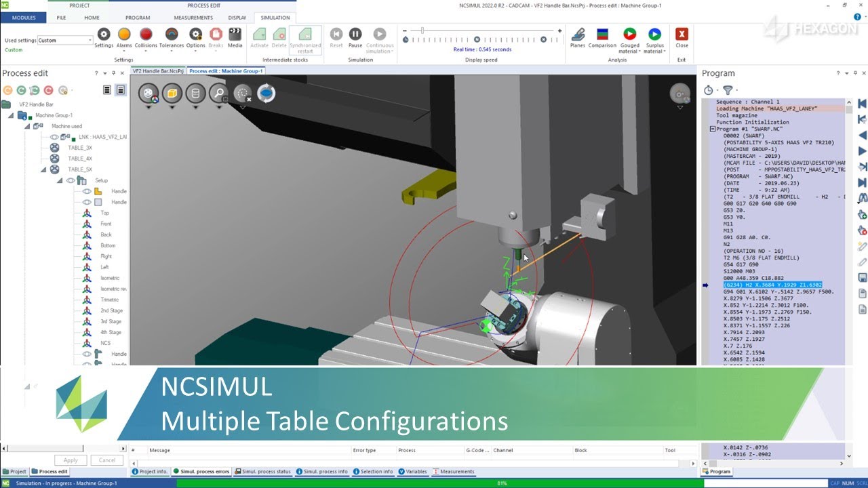
Task: Click the refresh view round icon in viewport
Action: 266,94
